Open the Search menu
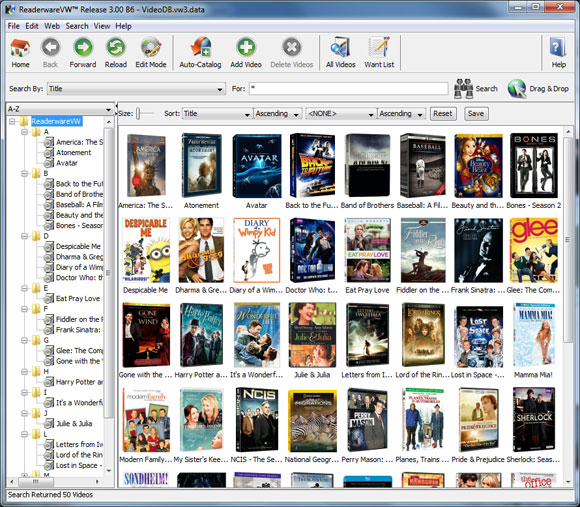Viewport: 580px width, 507px height. [77, 26]
